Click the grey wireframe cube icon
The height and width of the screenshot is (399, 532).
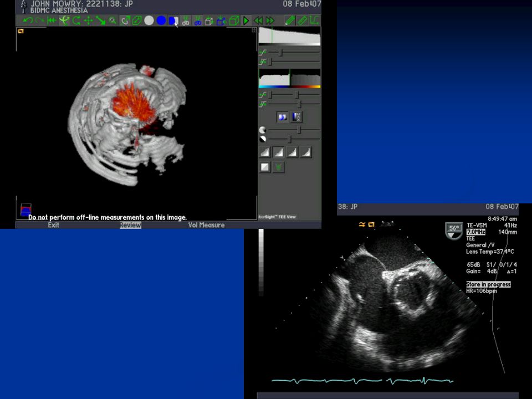click(209, 21)
